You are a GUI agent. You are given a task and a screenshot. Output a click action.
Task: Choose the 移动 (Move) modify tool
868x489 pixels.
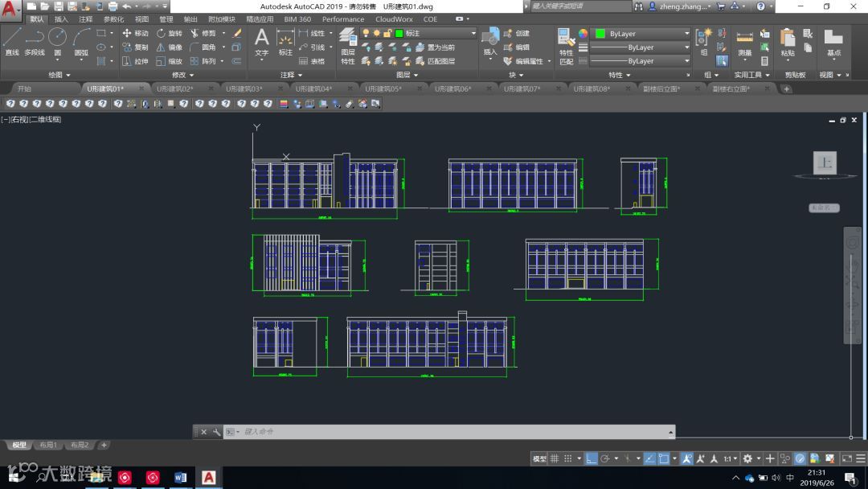coord(135,34)
